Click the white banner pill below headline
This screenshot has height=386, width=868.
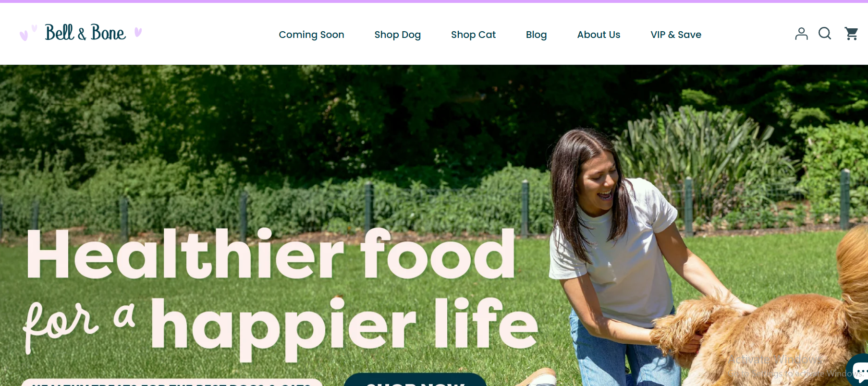coord(171,382)
